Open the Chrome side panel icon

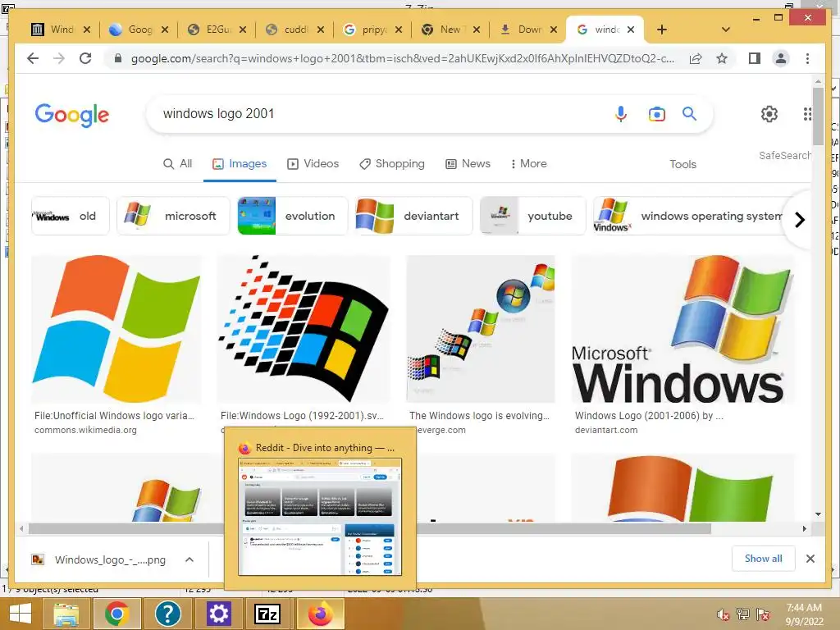coord(755,58)
